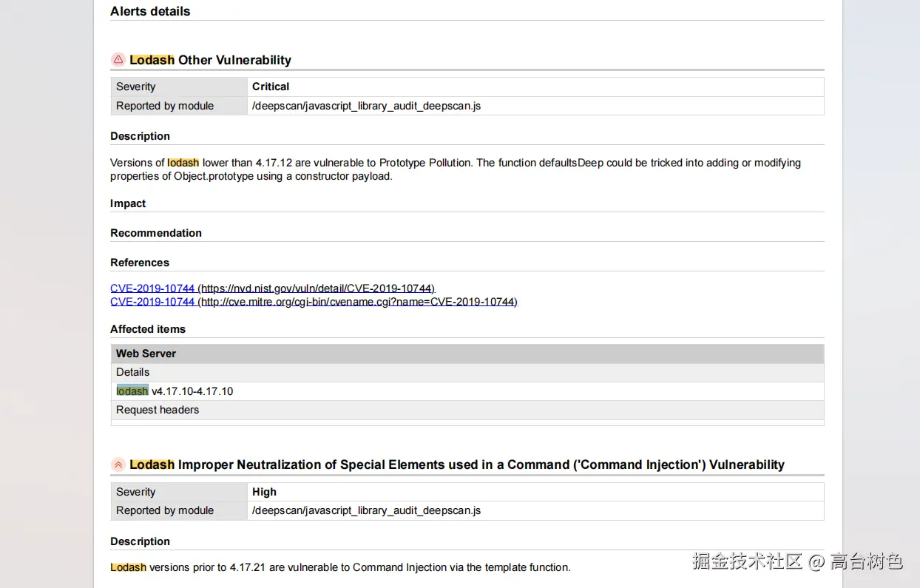This screenshot has height=588, width=920.
Task: Click the Lodash Other Vulnerability heading
Action: [x=210, y=60]
